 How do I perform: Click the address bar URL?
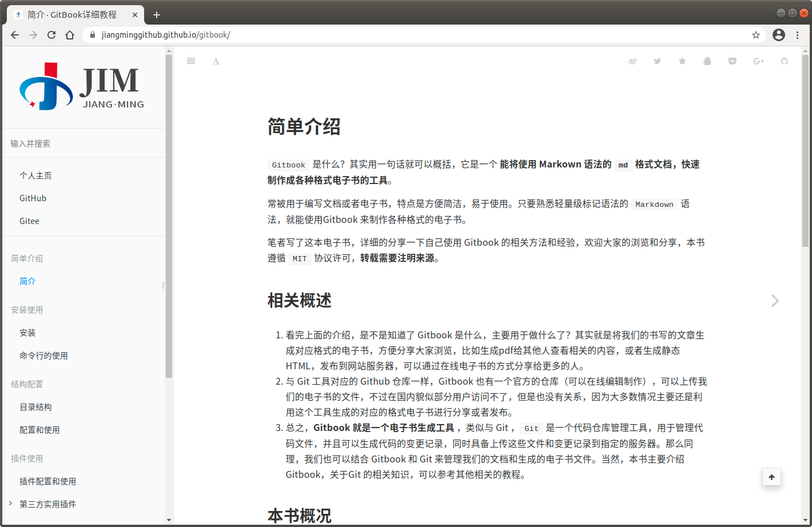[166, 35]
